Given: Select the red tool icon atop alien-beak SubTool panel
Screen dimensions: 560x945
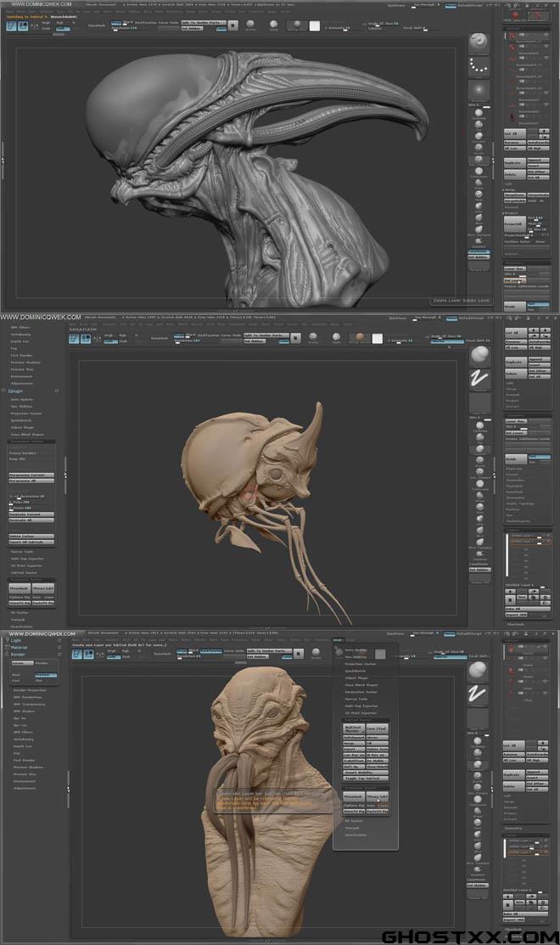Looking at the screenshot, I should point(515,15).
